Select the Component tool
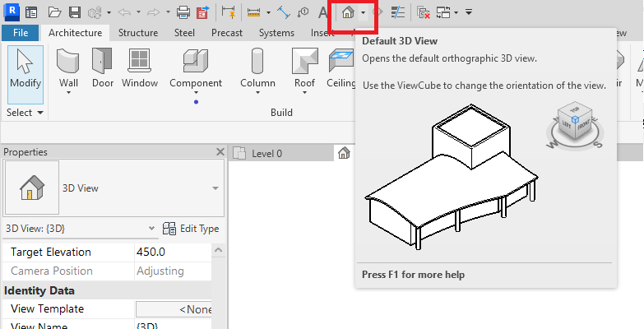The width and height of the screenshot is (644, 329). (196, 67)
